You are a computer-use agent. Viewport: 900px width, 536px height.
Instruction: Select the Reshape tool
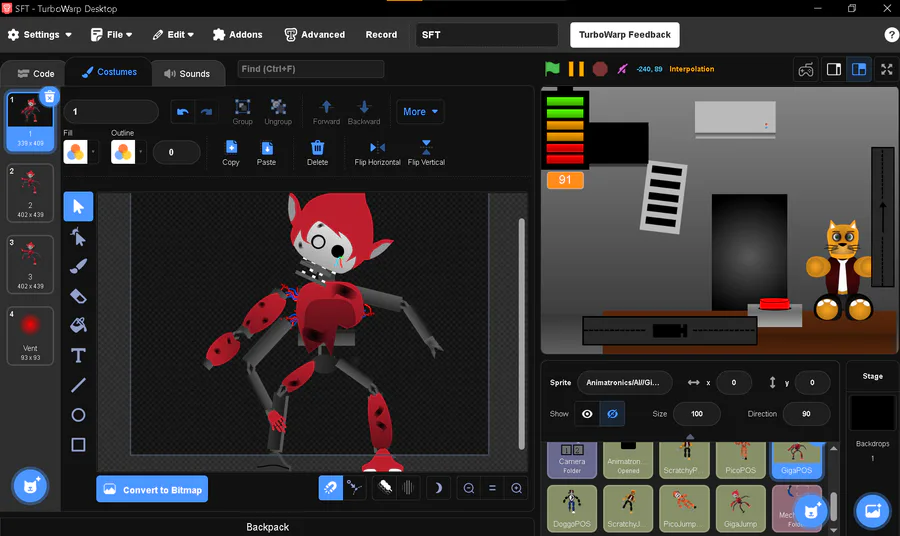pos(78,236)
